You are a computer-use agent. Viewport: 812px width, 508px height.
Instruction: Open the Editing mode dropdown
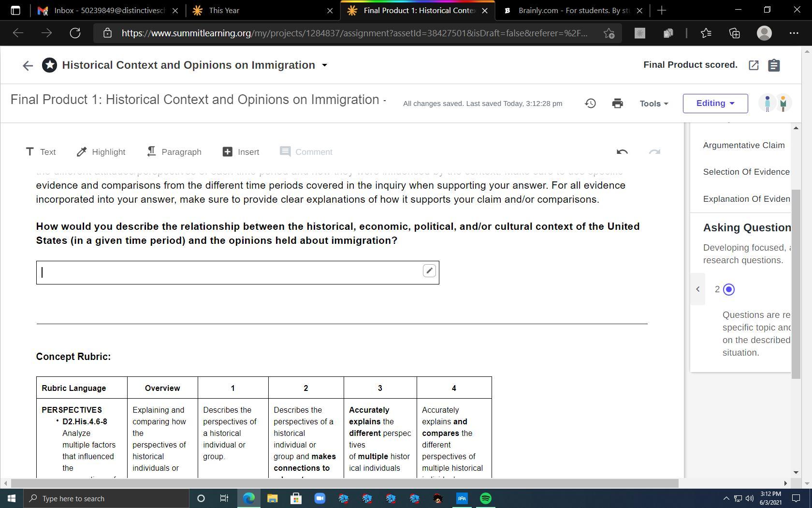pyautogui.click(x=715, y=104)
